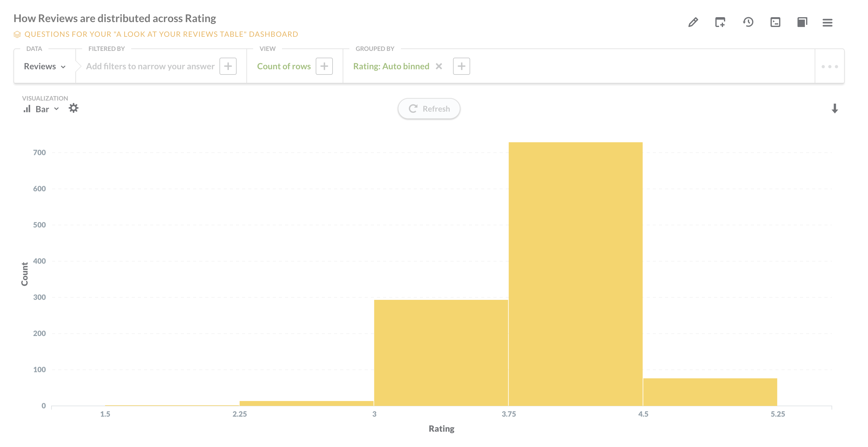Add another grouping column
The height and width of the screenshot is (447, 868).
click(x=461, y=66)
